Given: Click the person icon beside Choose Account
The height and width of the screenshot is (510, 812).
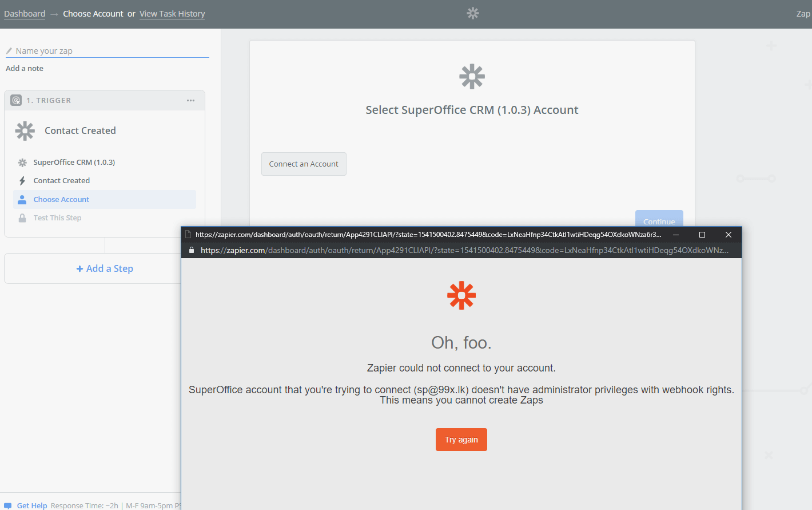Looking at the screenshot, I should [22, 199].
